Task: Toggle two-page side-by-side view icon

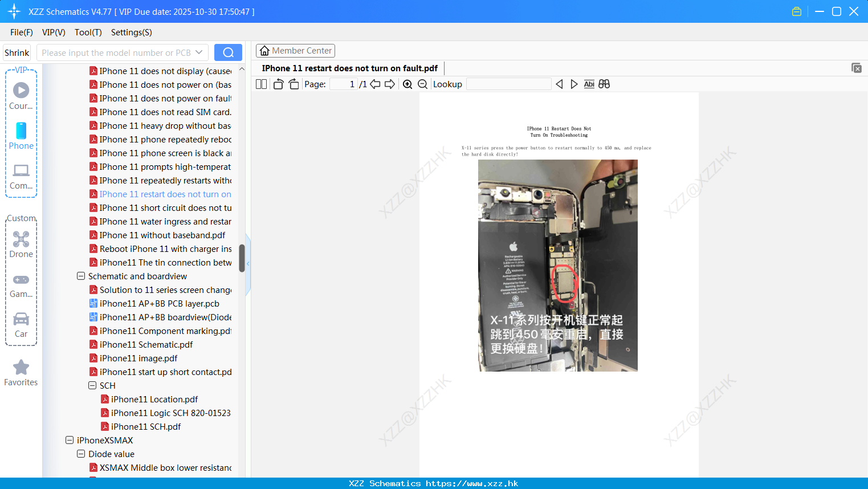Action: pyautogui.click(x=261, y=84)
